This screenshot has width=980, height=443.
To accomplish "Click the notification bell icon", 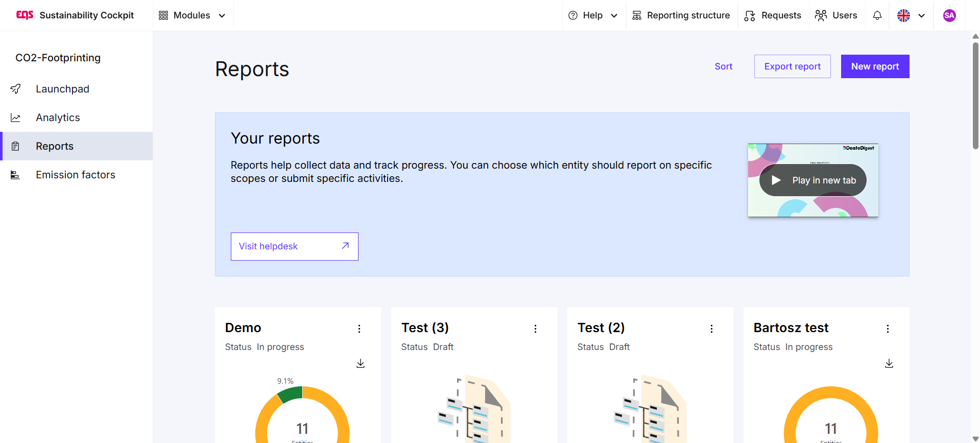I will click(x=877, y=15).
